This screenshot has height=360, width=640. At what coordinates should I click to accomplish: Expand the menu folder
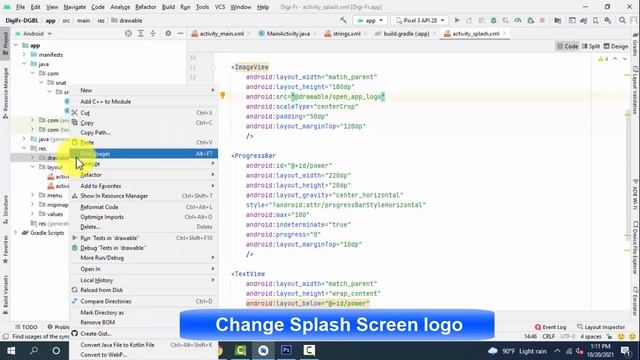(32, 195)
